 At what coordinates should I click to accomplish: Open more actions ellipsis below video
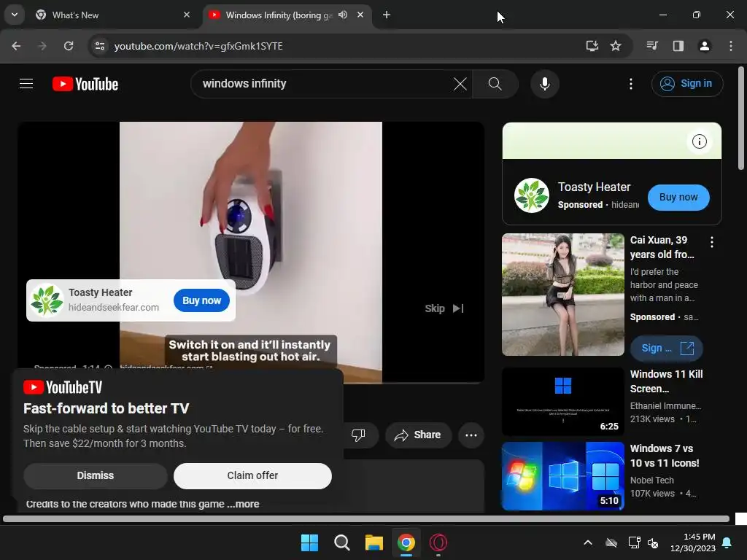point(471,435)
